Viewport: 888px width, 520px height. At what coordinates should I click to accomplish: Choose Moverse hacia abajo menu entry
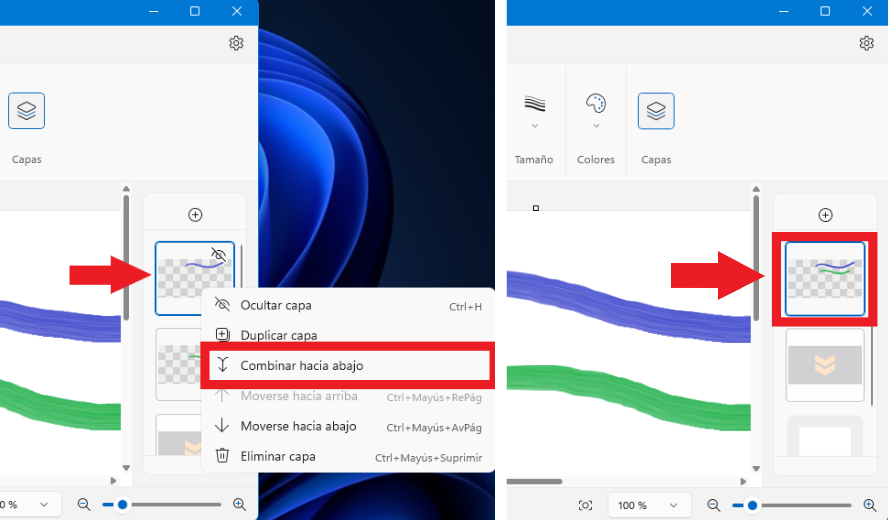pyautogui.click(x=348, y=426)
